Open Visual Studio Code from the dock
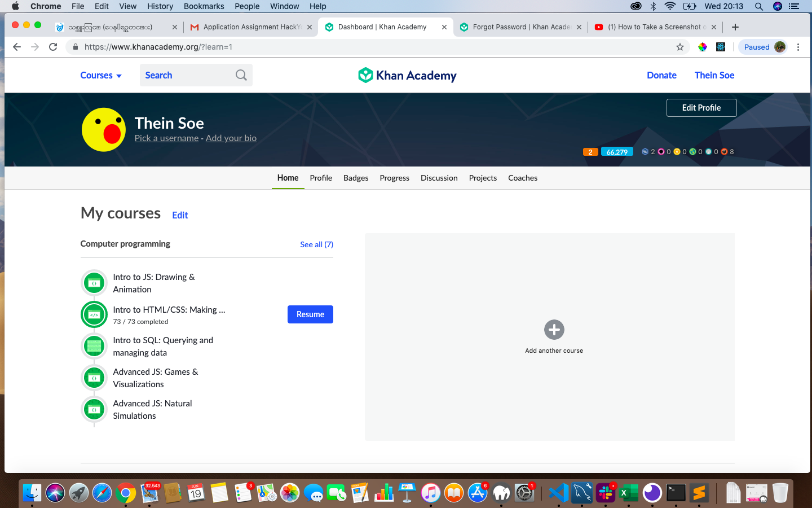This screenshot has height=508, width=812. pyautogui.click(x=558, y=493)
